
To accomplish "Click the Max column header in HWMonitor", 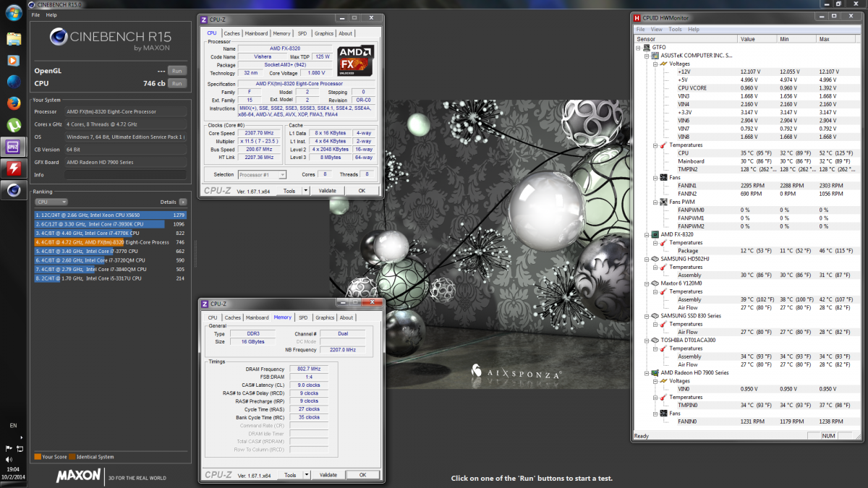I will click(x=835, y=39).
